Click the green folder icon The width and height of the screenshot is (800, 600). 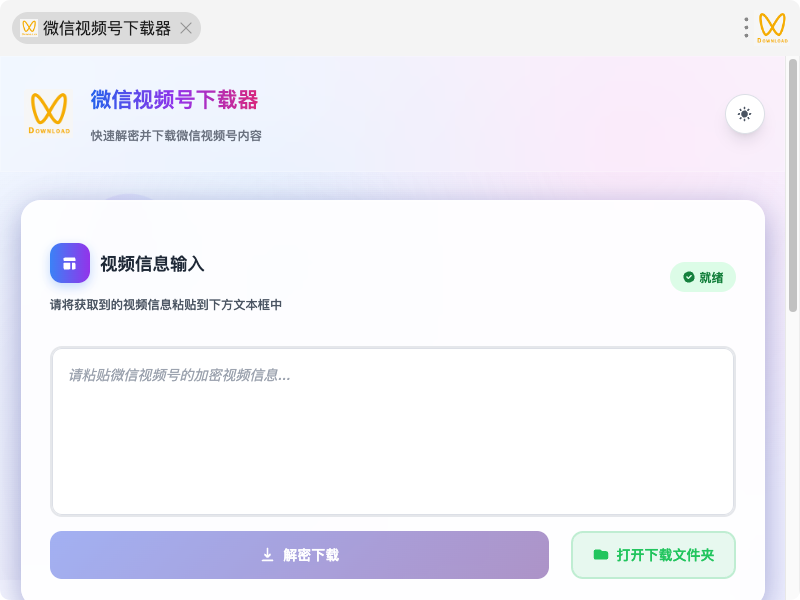pos(601,555)
